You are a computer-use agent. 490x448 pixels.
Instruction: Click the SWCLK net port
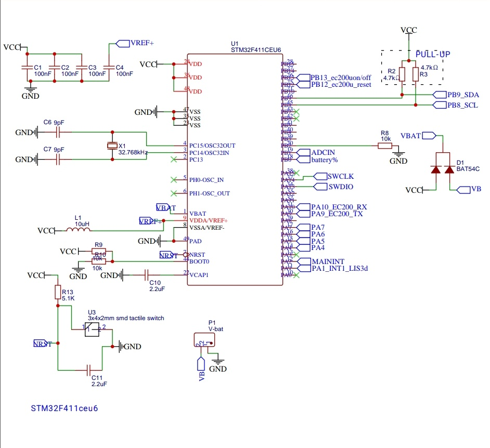point(333,176)
